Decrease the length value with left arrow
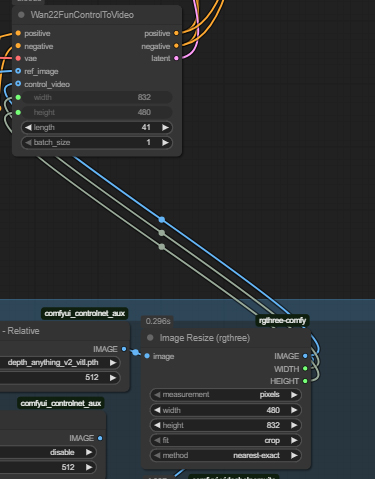375x479 pixels. [28, 127]
